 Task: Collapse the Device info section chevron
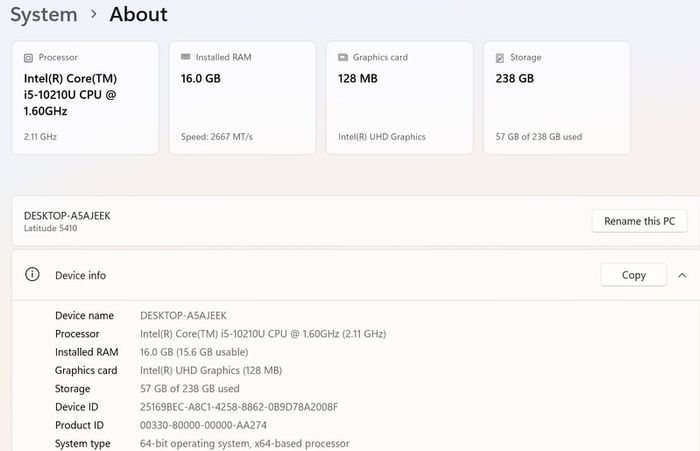point(682,275)
